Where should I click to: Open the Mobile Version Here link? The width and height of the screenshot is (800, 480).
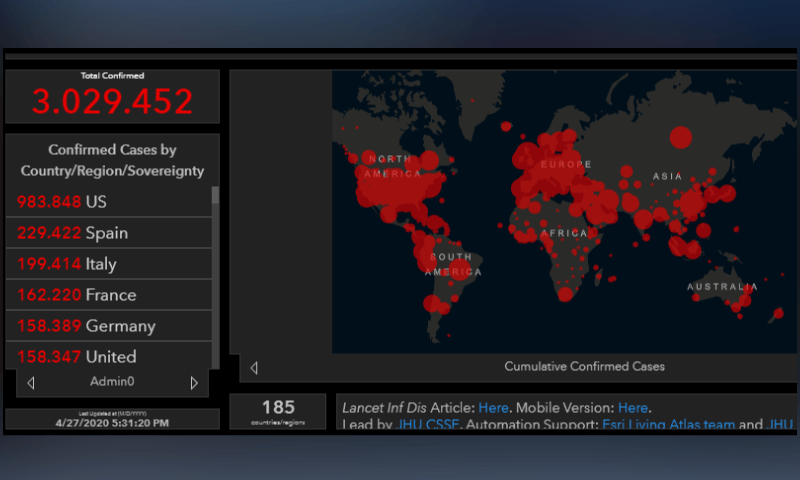coord(633,408)
